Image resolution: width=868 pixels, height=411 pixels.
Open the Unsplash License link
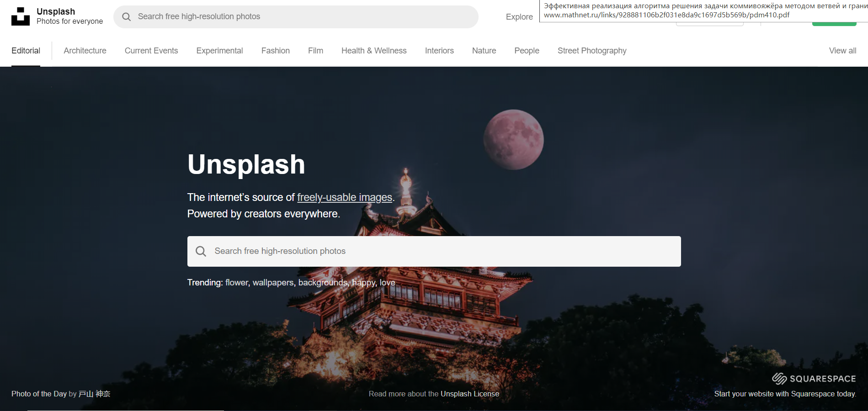pos(470,394)
